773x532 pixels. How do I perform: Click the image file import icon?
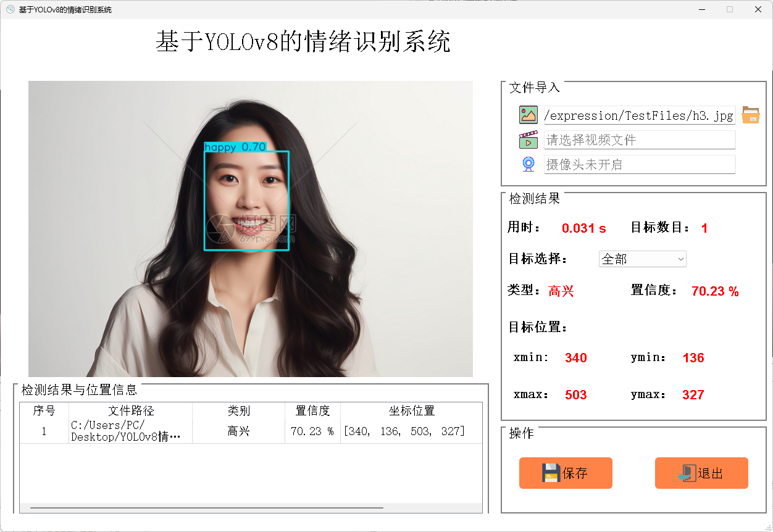tap(528, 115)
